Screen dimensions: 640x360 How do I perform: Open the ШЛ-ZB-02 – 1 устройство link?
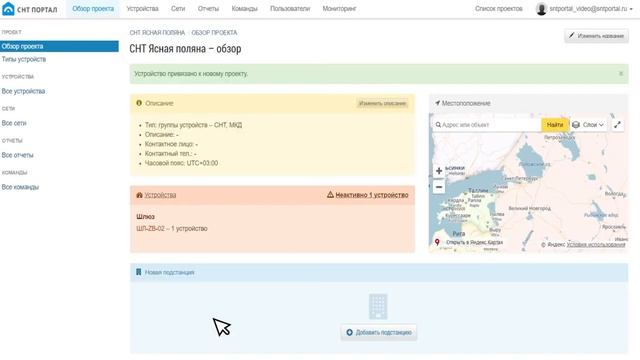coord(172,229)
